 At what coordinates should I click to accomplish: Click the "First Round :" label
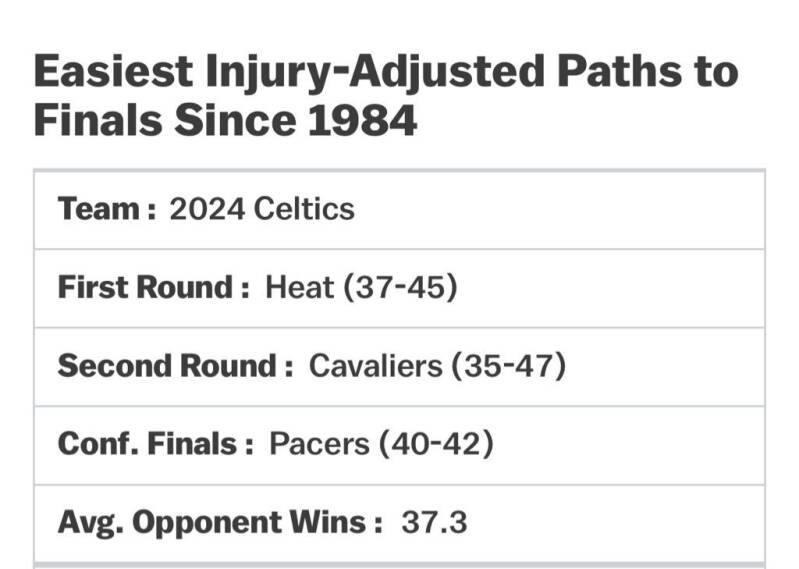[x=153, y=287]
